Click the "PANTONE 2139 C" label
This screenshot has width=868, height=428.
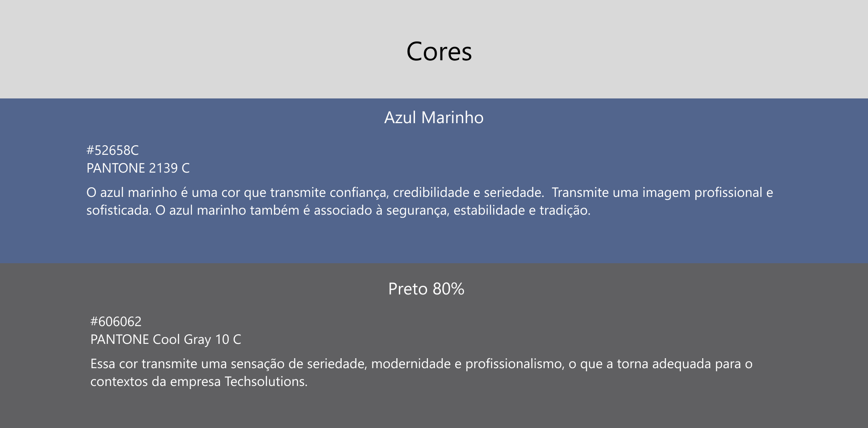[x=138, y=168]
